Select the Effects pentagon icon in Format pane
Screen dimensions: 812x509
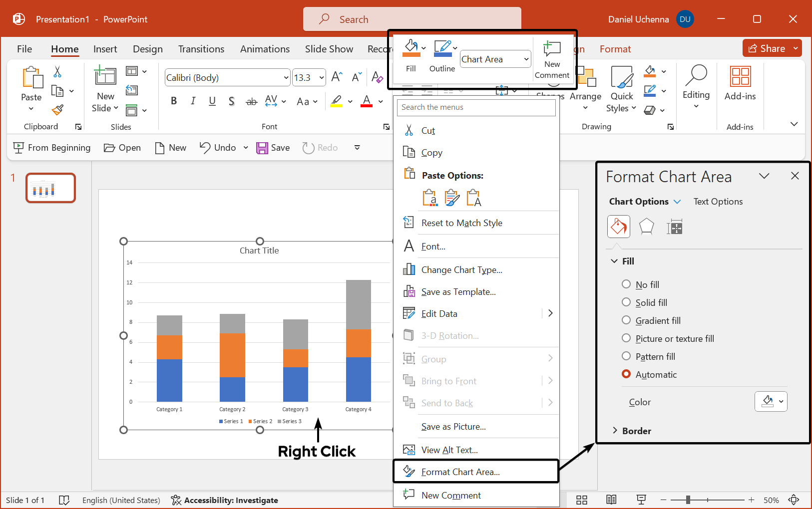coord(646,227)
